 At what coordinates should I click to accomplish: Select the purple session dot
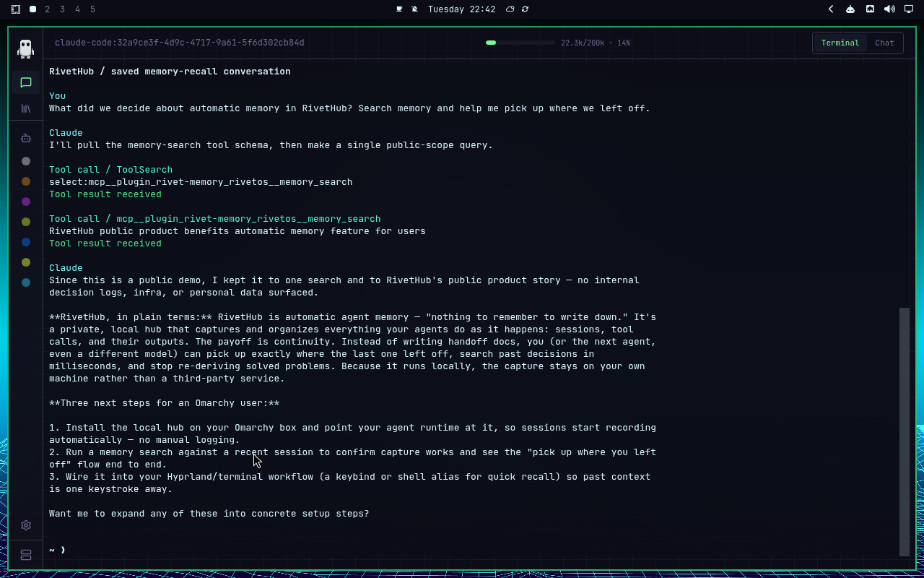[26, 202]
